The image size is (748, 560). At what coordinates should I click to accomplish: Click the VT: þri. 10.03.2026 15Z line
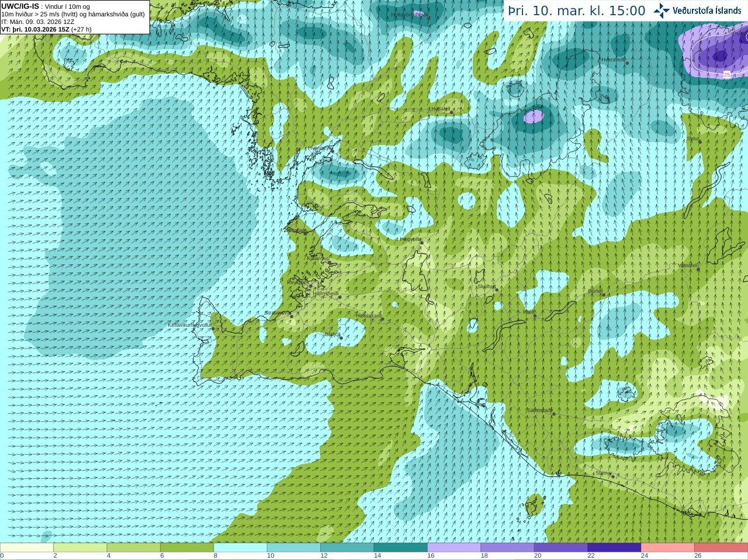[x=46, y=29]
